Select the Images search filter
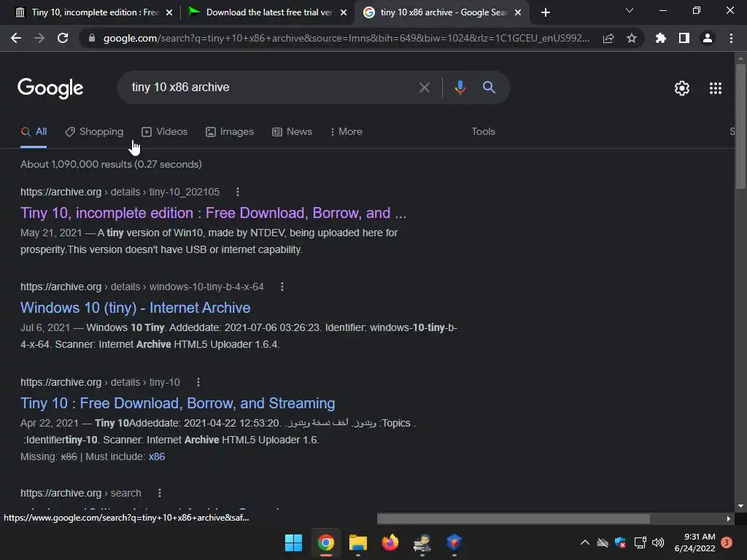The width and height of the screenshot is (747, 560). tap(230, 132)
